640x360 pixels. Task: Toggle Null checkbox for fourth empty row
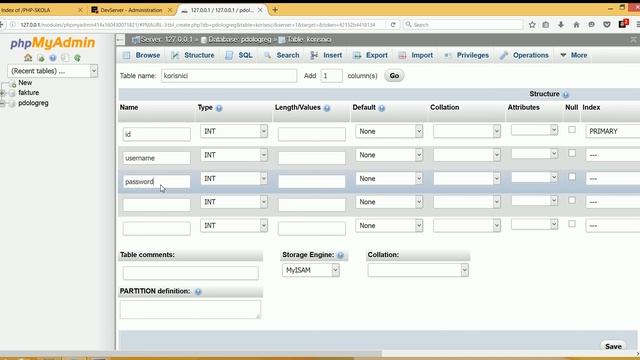coord(572,200)
